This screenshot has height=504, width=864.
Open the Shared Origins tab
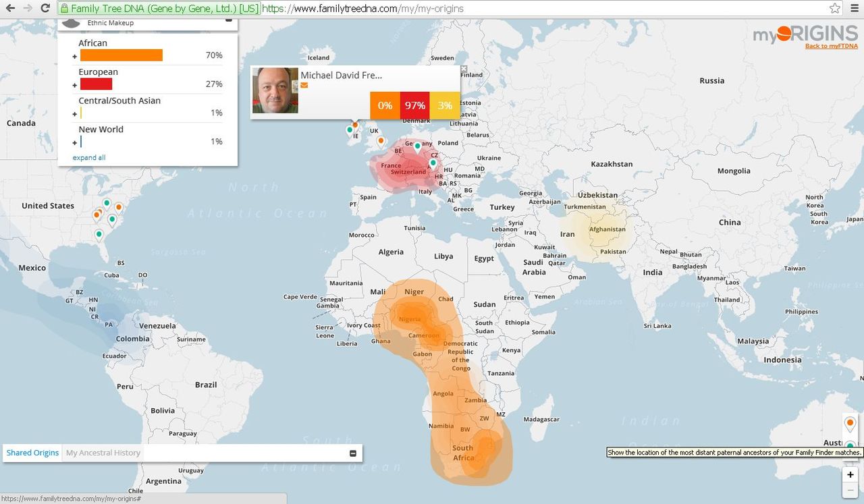point(32,453)
